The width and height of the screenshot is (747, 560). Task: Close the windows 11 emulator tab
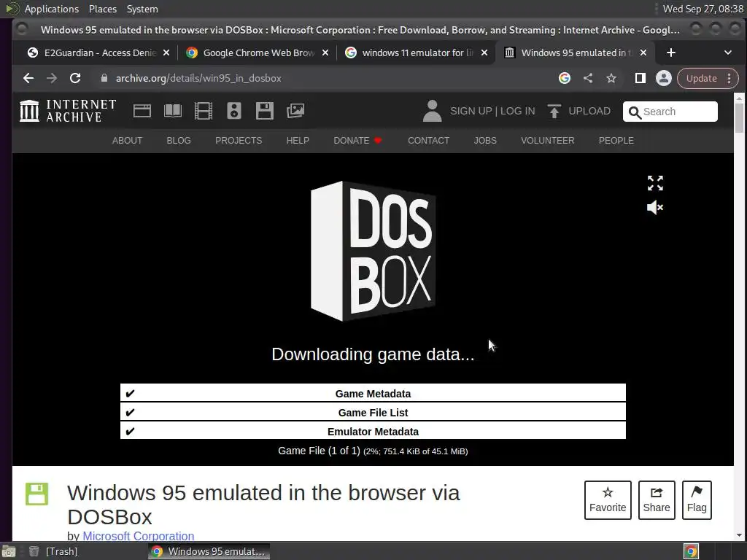coord(484,52)
